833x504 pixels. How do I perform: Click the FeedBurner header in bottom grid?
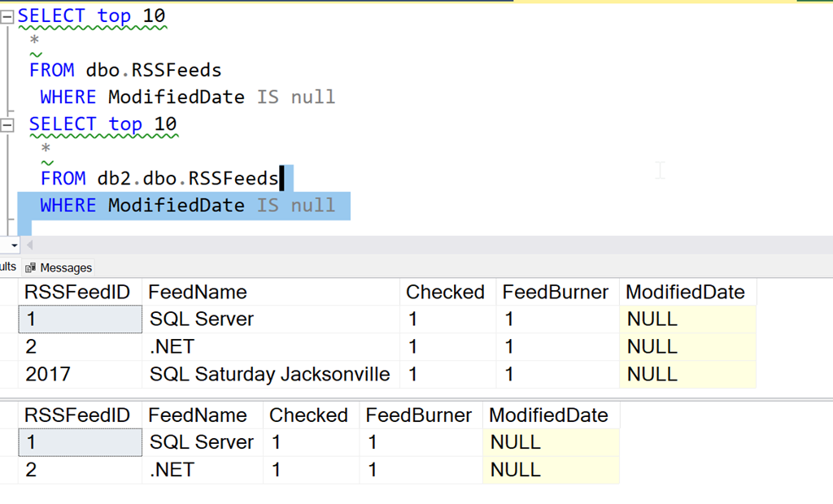[x=418, y=415]
